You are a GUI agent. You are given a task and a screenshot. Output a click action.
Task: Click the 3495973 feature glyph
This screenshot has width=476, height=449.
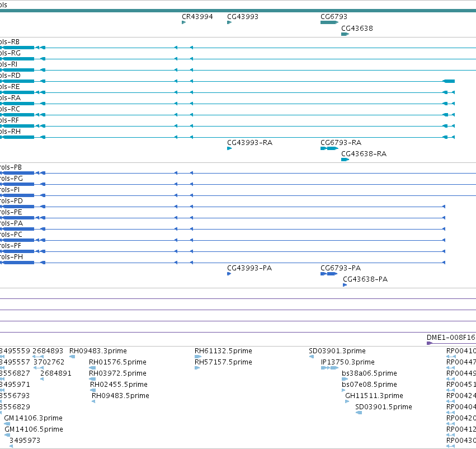click(11, 446)
